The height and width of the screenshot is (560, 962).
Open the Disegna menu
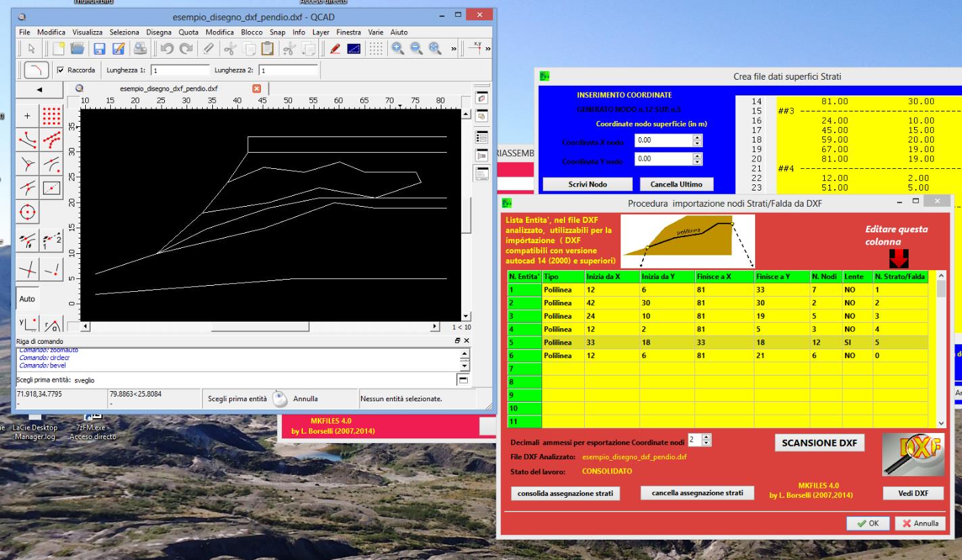point(160,32)
